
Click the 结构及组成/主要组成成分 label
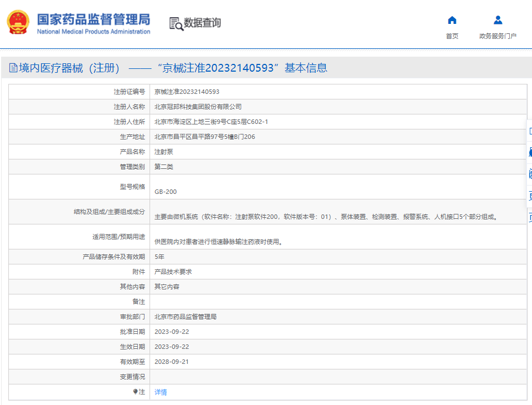tap(110, 212)
